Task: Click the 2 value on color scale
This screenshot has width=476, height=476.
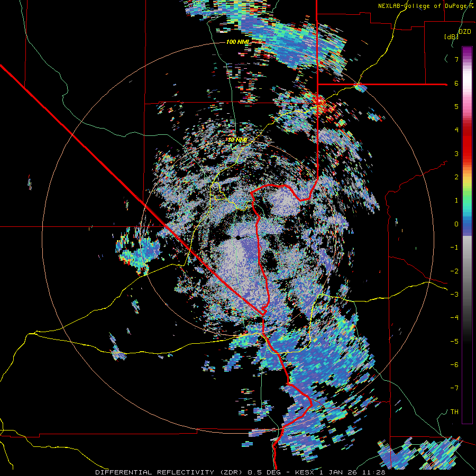Action: pos(456,177)
